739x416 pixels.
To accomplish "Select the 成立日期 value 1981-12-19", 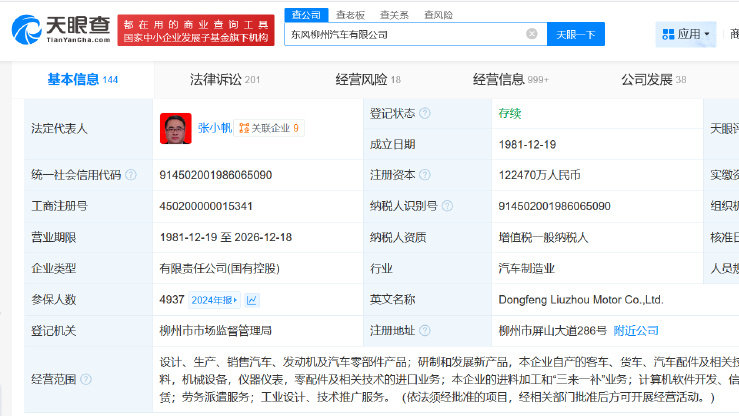I will 527,145.
